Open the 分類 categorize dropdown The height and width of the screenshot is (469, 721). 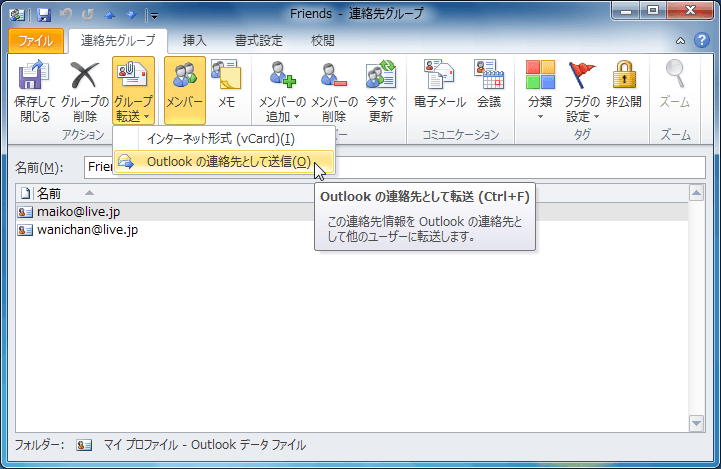pyautogui.click(x=540, y=91)
